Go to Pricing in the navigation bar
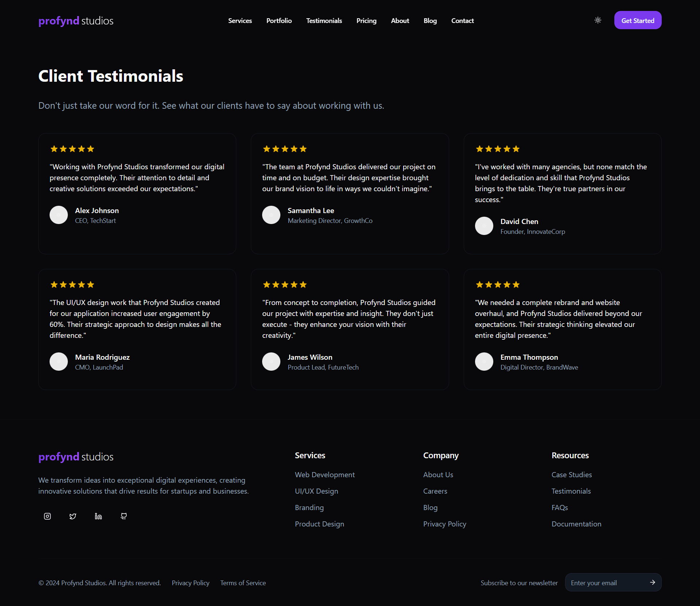Viewport: 700px width, 606px height. coord(366,21)
